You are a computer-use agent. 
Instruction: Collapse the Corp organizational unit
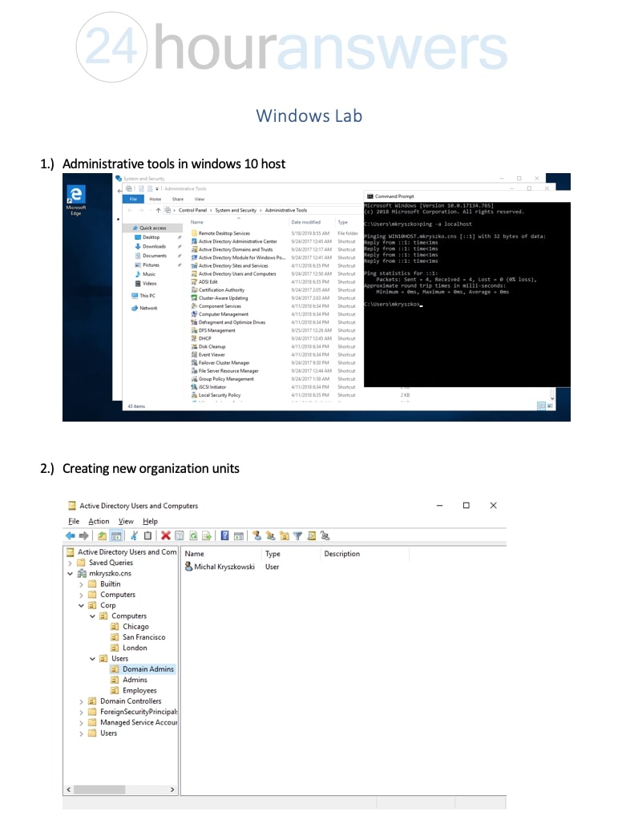(81, 605)
